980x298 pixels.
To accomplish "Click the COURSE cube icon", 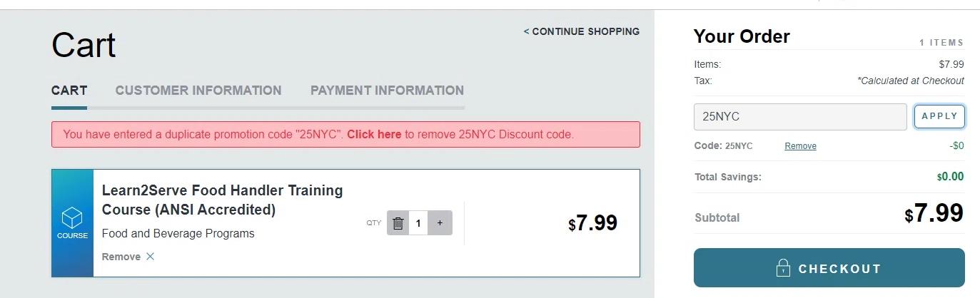I will tap(73, 217).
